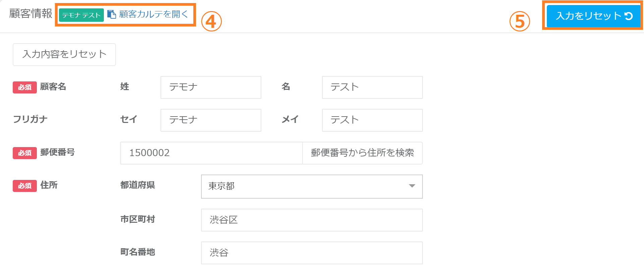Click the circular arrow icon in 入力をリセット
Viewport: 644px width, 270px height.
tap(629, 16)
